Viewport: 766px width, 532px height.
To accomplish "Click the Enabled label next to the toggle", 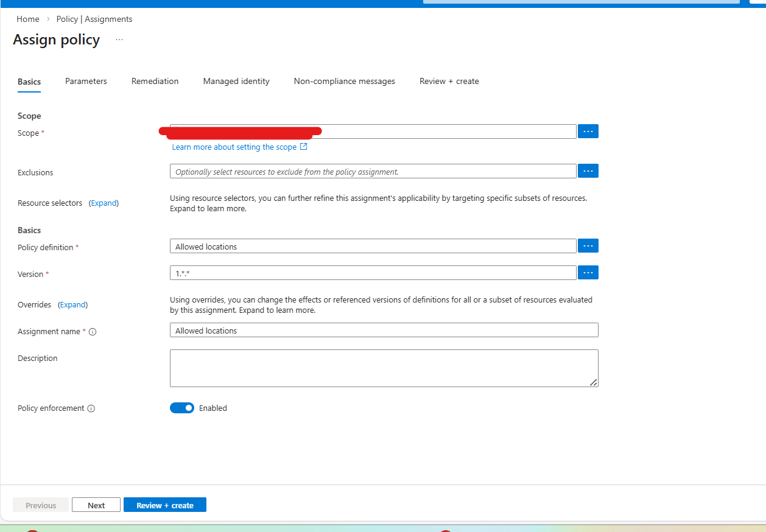I will coord(213,408).
